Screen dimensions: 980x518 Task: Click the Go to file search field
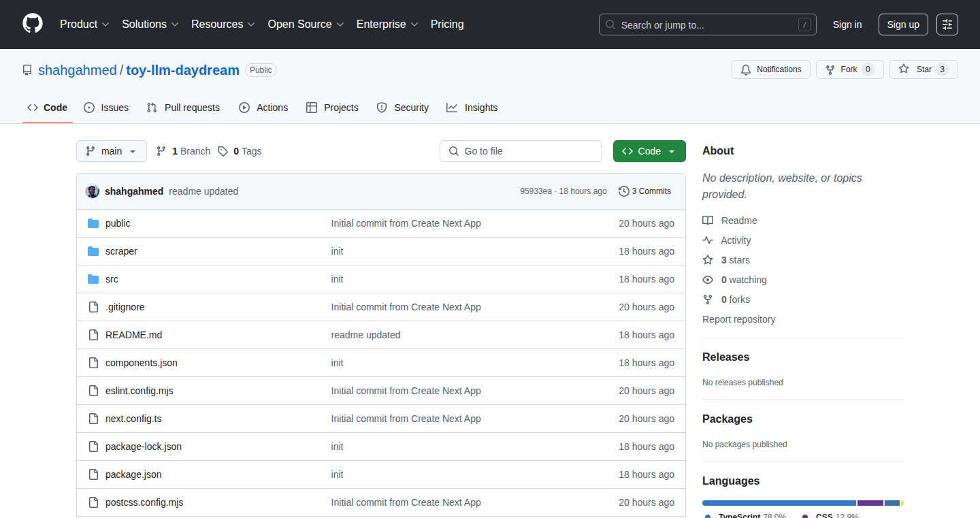(x=521, y=151)
